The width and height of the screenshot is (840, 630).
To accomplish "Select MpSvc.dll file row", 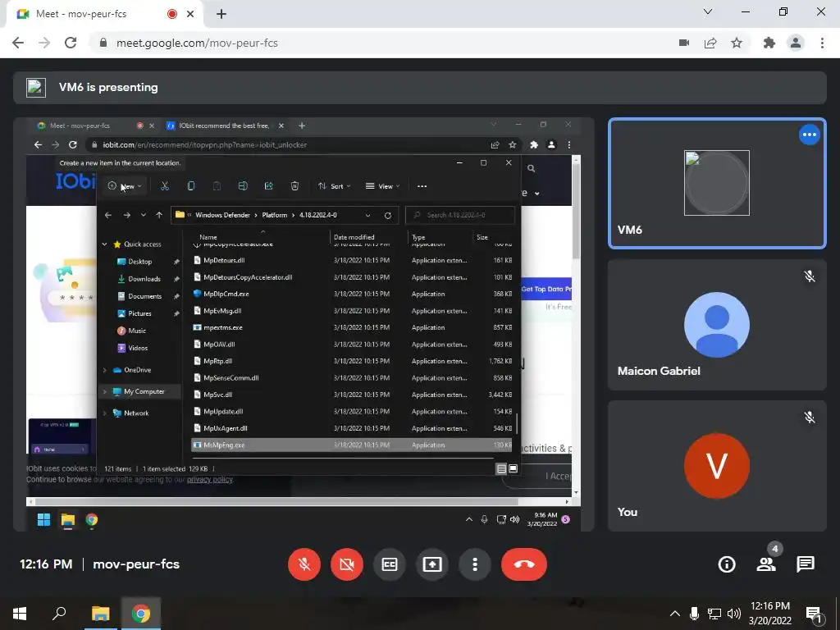I will (351, 395).
